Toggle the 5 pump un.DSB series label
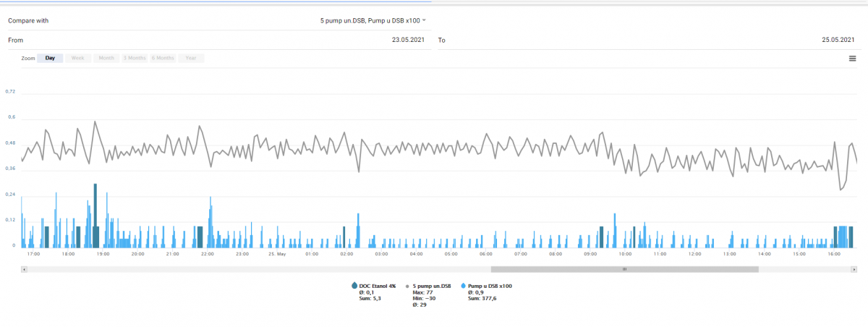The image size is (868, 327). pyautogui.click(x=432, y=286)
